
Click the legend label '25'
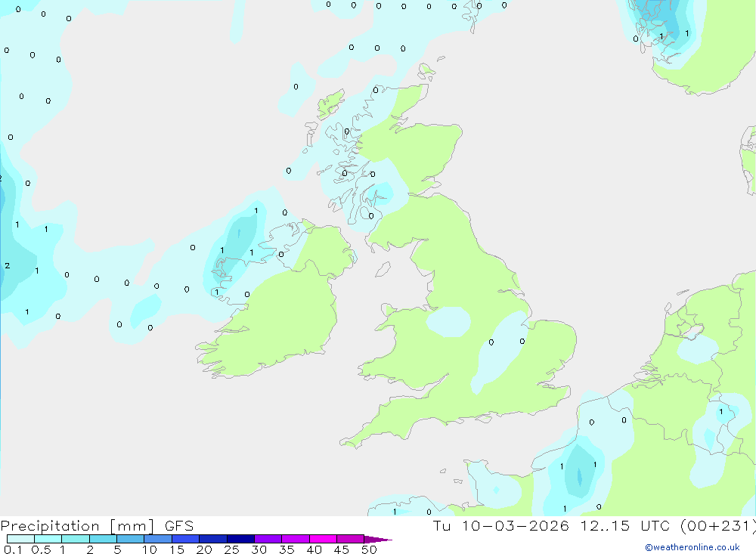pyautogui.click(x=231, y=549)
